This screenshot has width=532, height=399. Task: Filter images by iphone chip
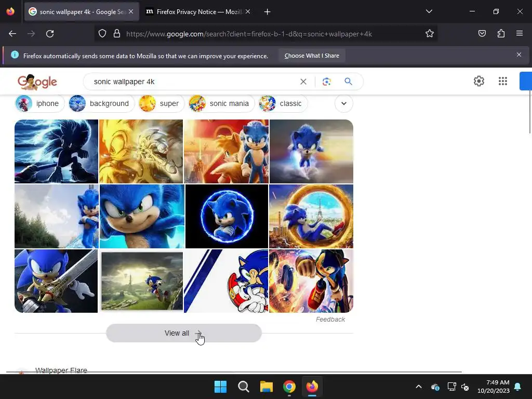39,103
